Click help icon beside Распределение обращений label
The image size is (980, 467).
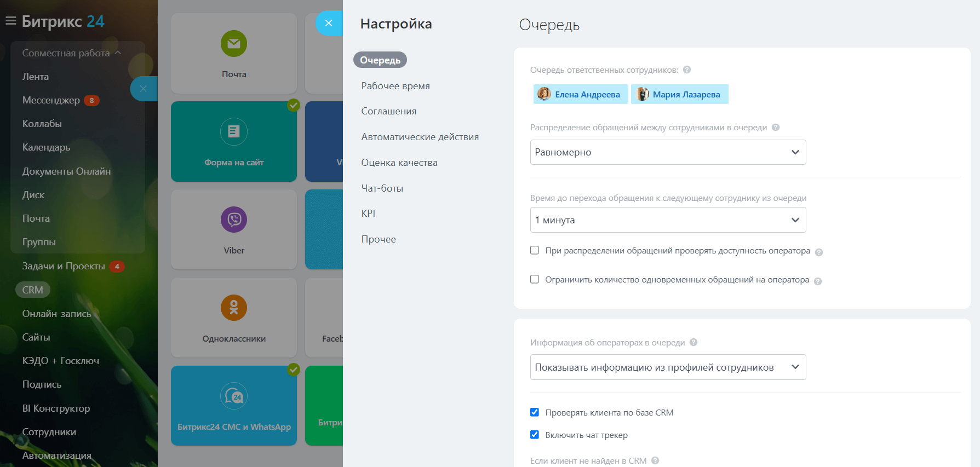[x=776, y=127]
